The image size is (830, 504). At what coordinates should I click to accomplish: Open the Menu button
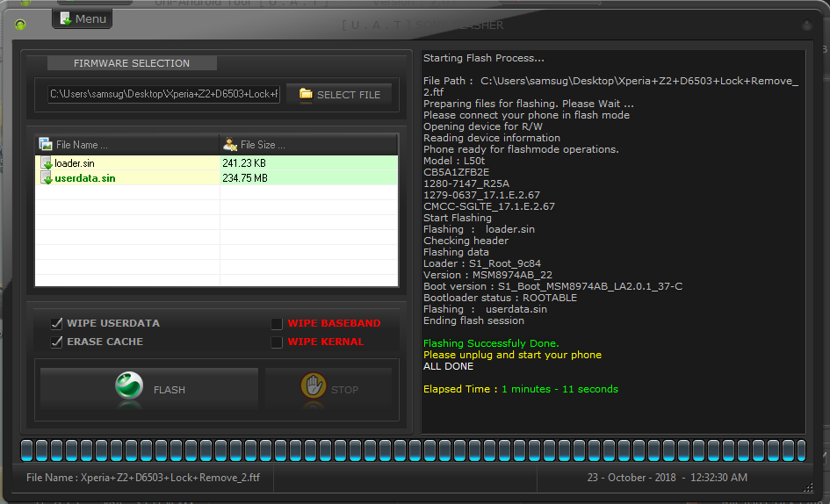[82, 19]
